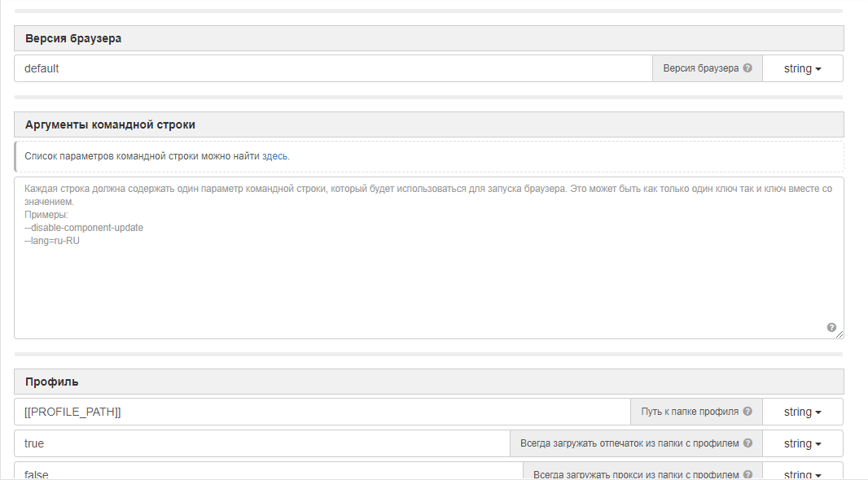Follow the здесь link for command line parameters
868x480 pixels.
(x=274, y=156)
